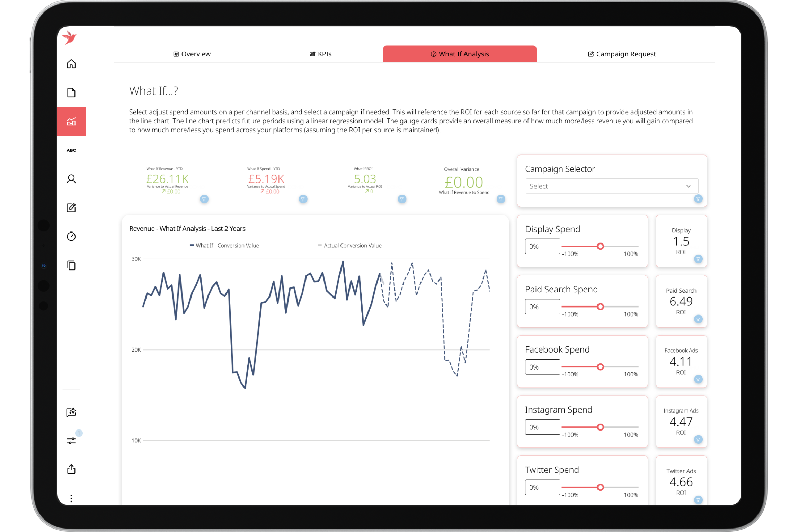
Task: Open the filter sliders icon with badge
Action: pyautogui.click(x=71, y=441)
